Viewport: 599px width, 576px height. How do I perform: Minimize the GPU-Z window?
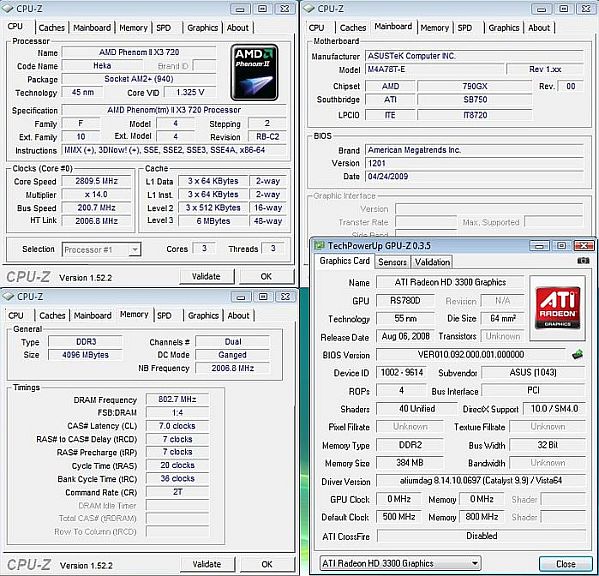coord(539,246)
